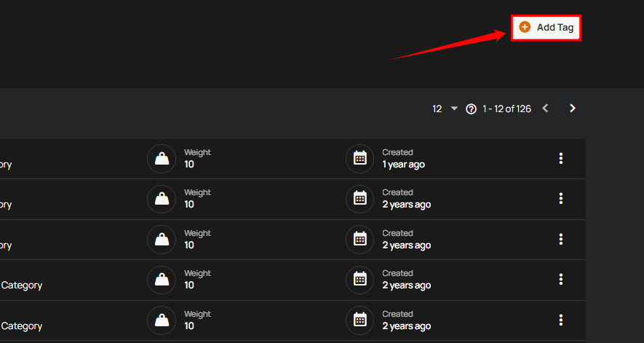This screenshot has height=343, width=644.
Task: Click the Add Tag button
Action: coord(546,28)
